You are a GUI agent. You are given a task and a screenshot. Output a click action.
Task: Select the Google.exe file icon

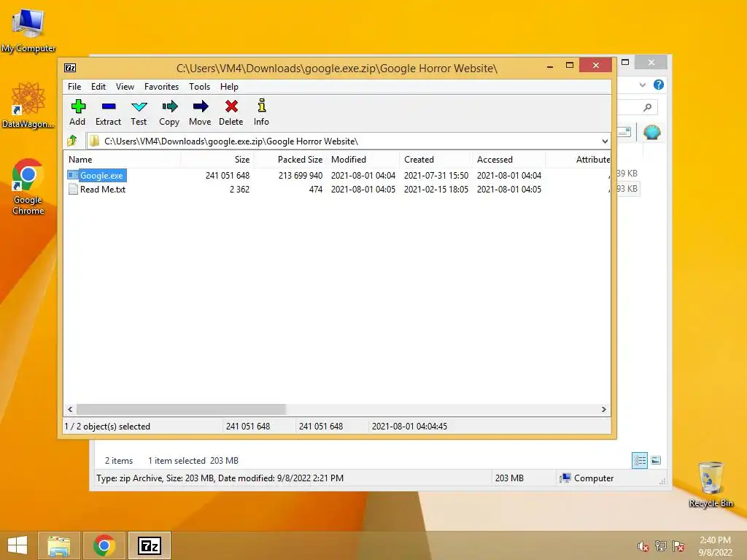tap(73, 175)
